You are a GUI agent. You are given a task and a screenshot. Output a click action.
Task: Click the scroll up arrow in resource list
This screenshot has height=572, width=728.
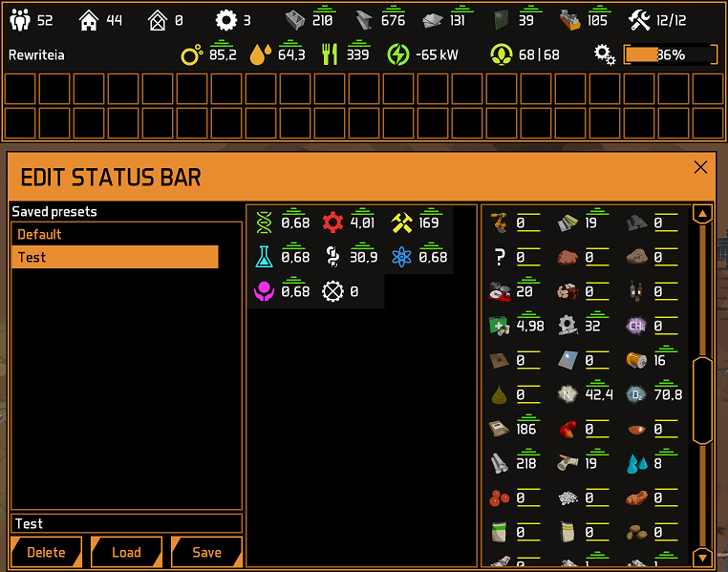(702, 214)
